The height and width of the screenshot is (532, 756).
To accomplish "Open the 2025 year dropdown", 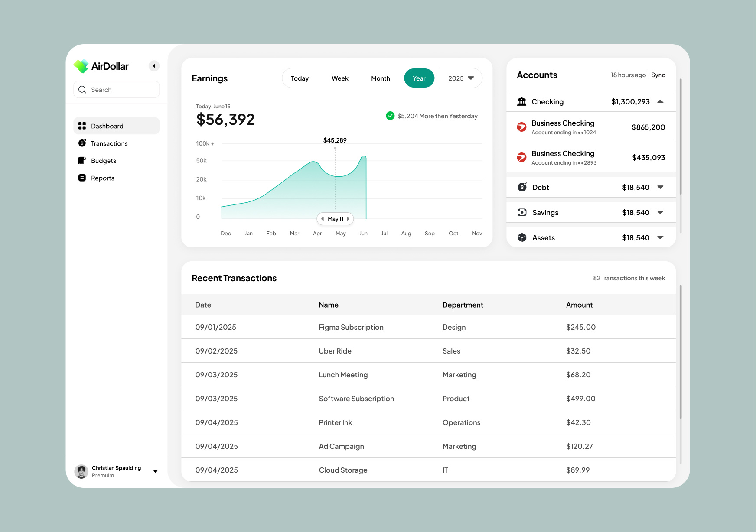I will pyautogui.click(x=460, y=78).
